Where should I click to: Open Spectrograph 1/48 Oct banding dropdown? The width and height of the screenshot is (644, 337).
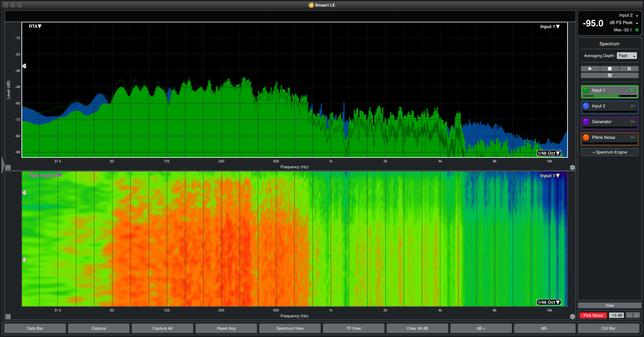point(549,302)
